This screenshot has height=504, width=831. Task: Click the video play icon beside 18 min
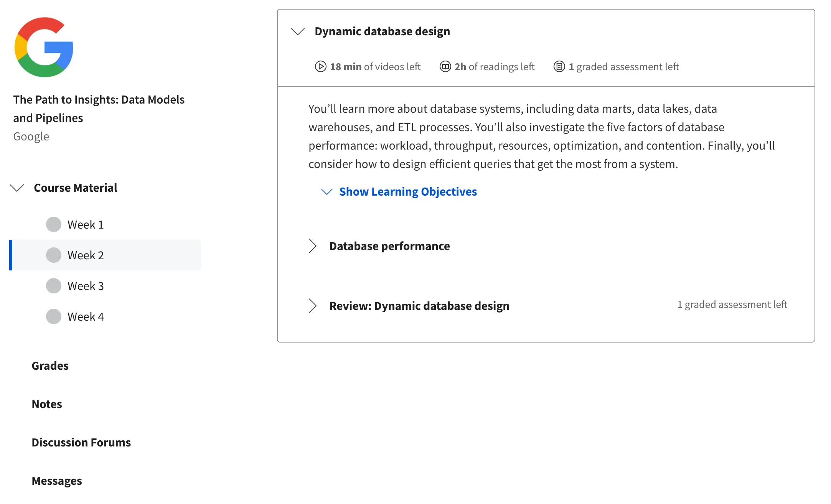(x=320, y=67)
